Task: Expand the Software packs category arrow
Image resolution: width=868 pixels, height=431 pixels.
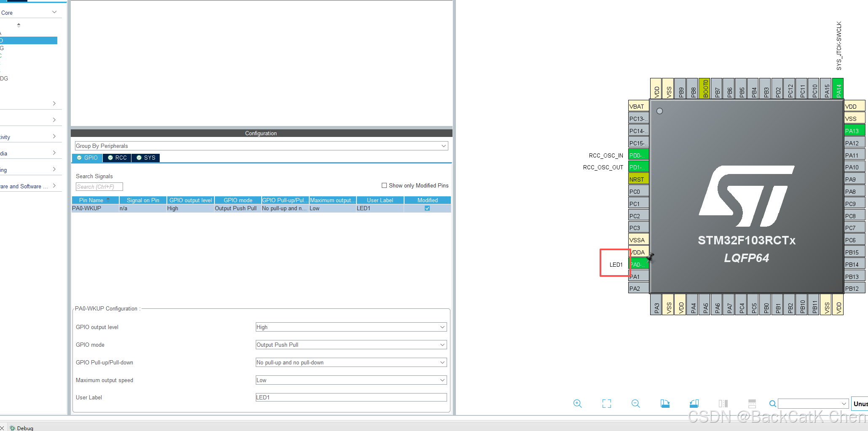Action: pos(54,186)
